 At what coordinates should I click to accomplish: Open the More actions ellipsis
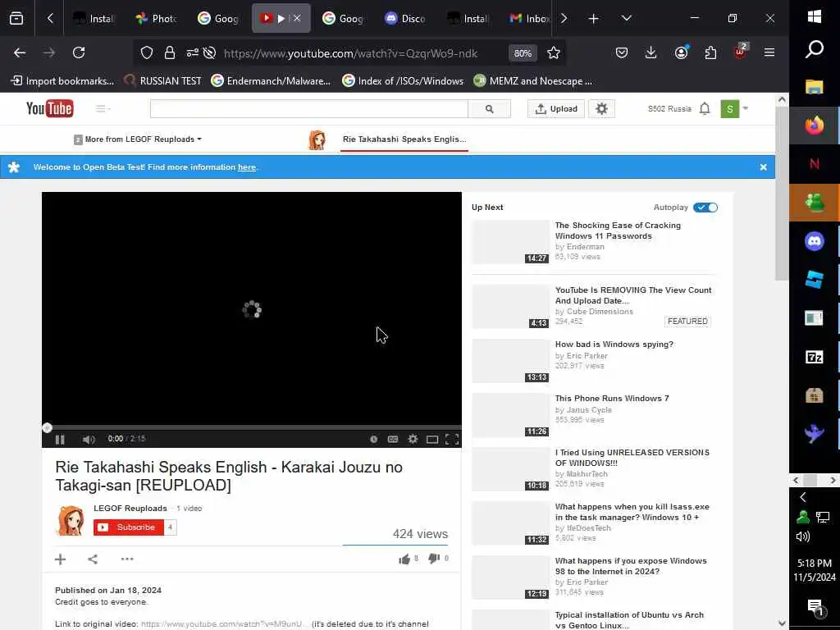coord(127,559)
